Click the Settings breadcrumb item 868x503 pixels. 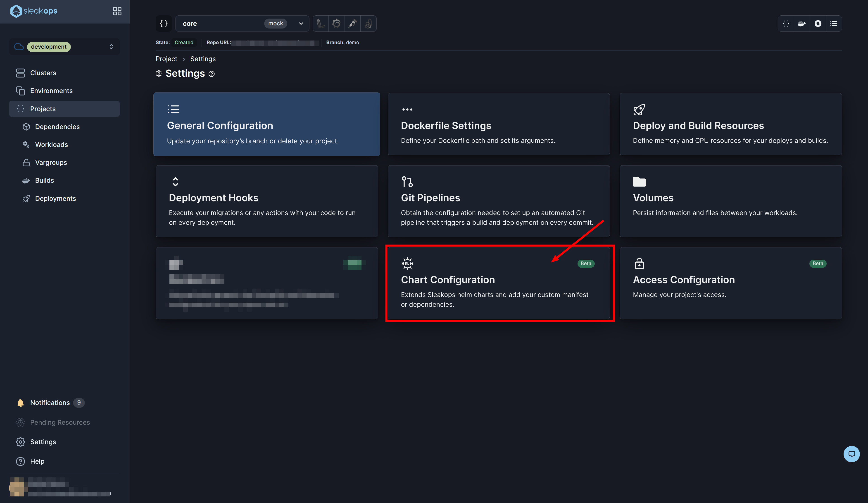pos(203,59)
